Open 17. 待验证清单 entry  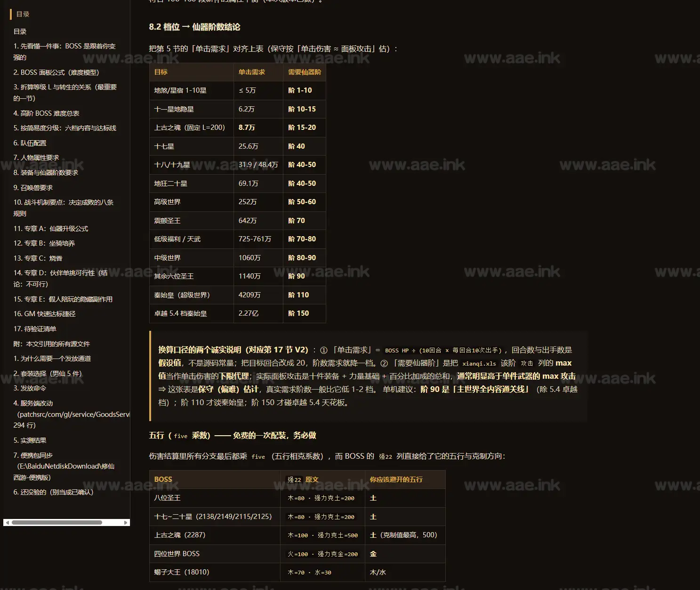[35, 329]
